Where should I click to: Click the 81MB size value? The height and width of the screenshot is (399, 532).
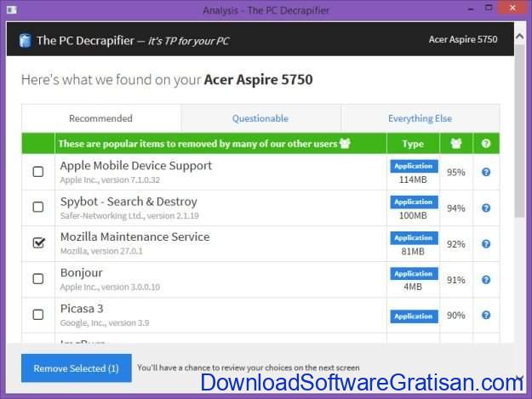[x=413, y=252]
